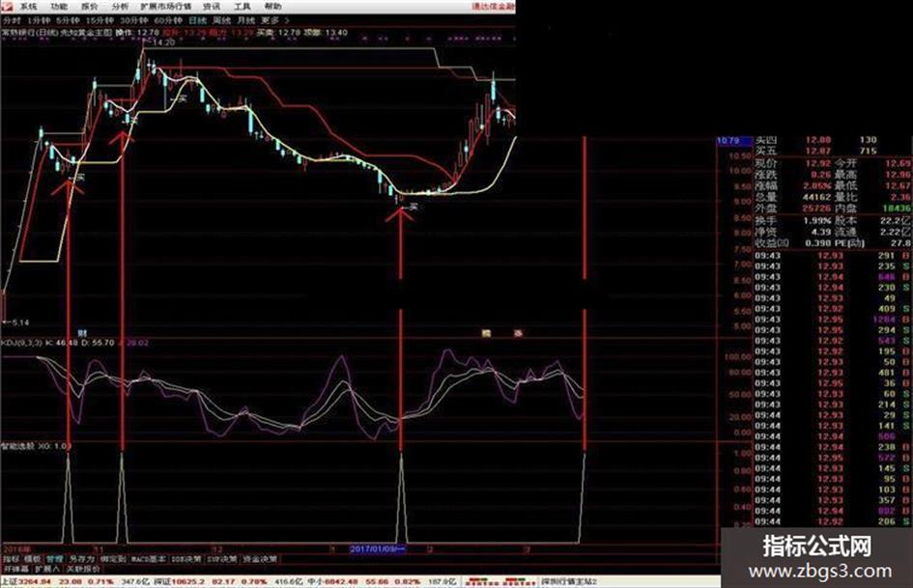Expand the 更多 periods dropdown
Image resolution: width=913 pixels, height=588 pixels.
tap(274, 20)
